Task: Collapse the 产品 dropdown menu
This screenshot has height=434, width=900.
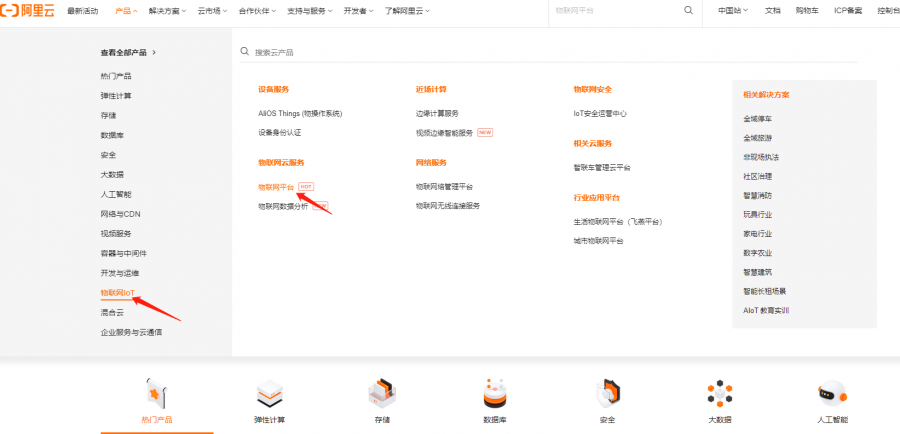Action: [126, 10]
